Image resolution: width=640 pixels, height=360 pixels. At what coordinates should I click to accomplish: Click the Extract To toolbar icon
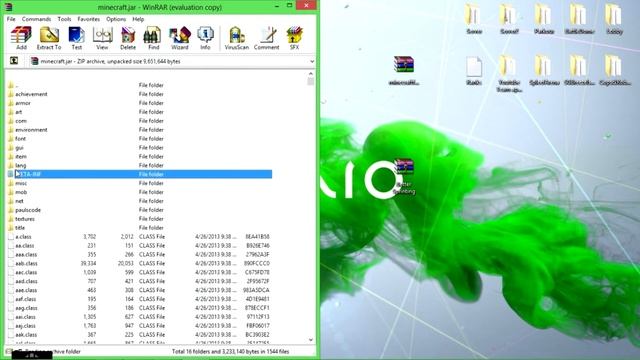pyautogui.click(x=49, y=38)
